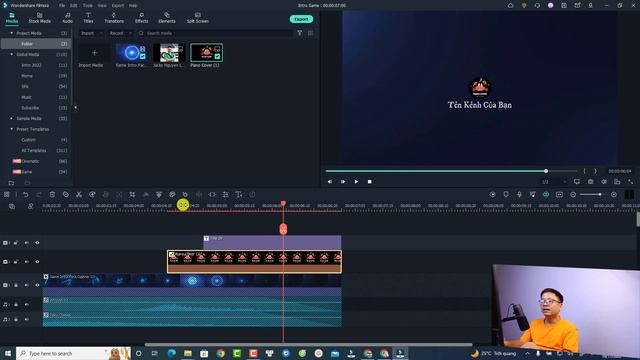Click the Search media input field
Screen dimensions: 640x360
[x=215, y=33]
